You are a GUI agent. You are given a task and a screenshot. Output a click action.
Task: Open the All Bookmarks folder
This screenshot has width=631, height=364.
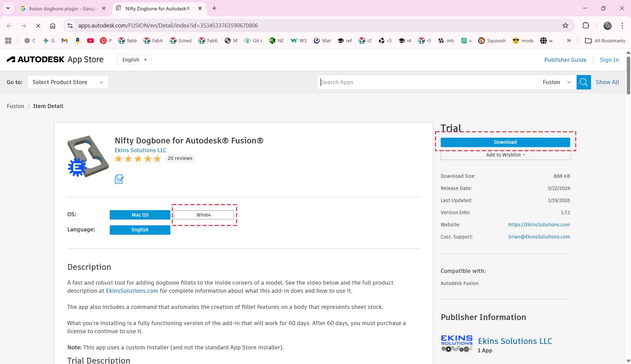(605, 40)
